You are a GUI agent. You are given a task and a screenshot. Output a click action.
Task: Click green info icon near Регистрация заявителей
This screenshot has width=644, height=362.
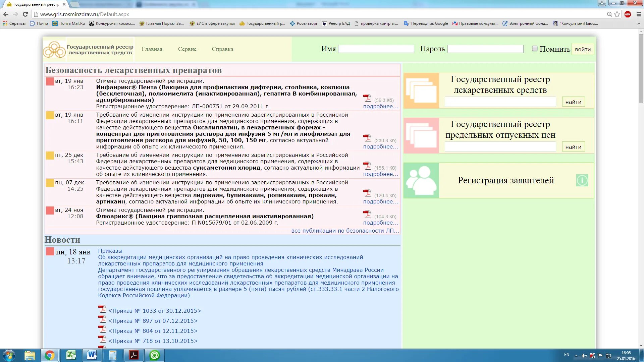click(582, 181)
